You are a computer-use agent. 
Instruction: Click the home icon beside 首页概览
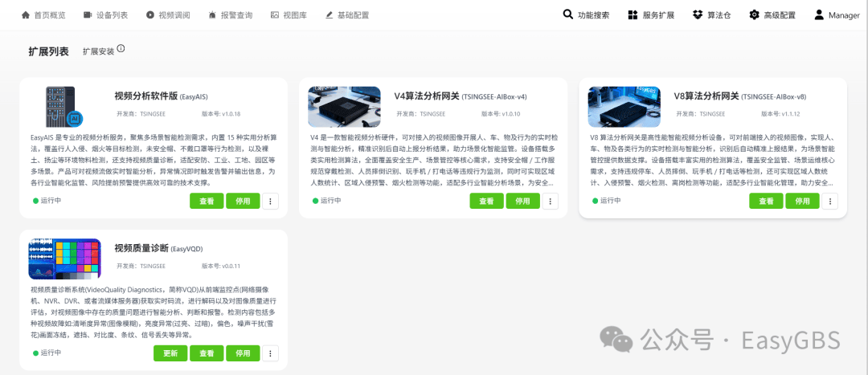pyautogui.click(x=26, y=15)
